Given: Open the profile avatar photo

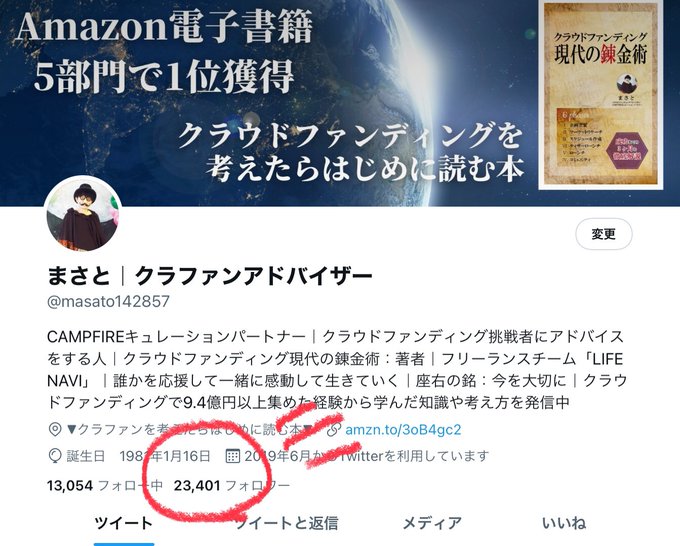Looking at the screenshot, I should coord(83,214).
